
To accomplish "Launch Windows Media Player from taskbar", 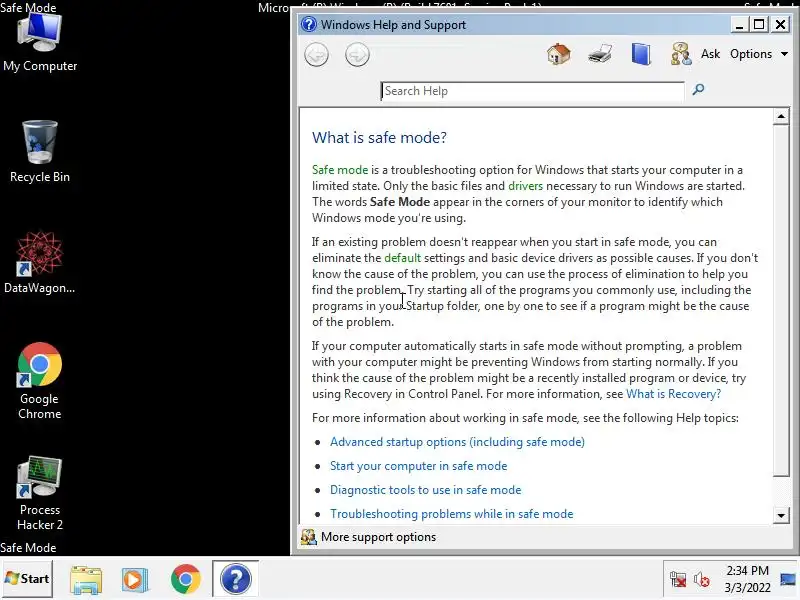I will point(135,580).
